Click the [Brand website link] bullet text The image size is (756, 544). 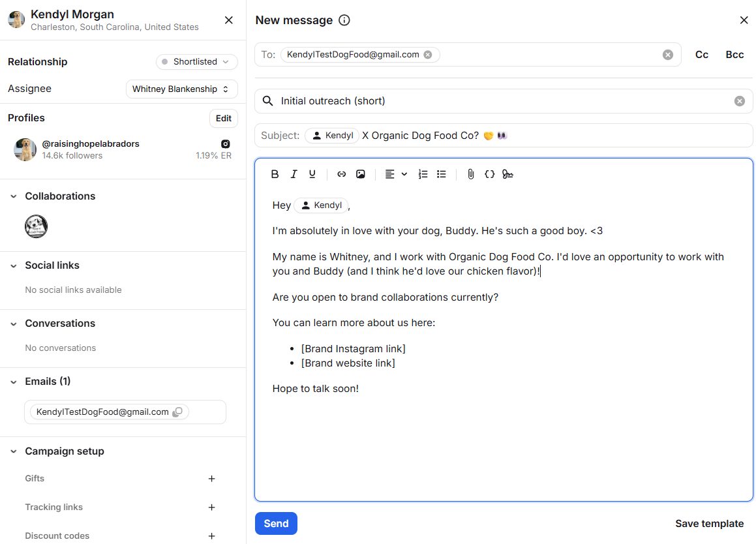[x=348, y=363]
